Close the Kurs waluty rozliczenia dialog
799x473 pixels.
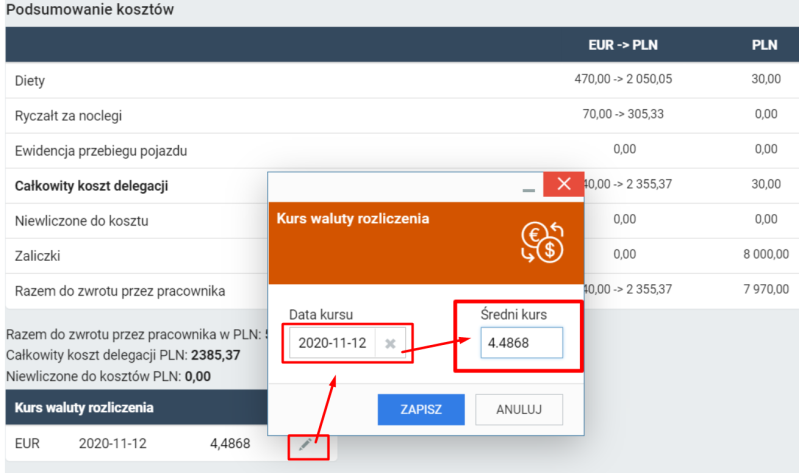564,184
